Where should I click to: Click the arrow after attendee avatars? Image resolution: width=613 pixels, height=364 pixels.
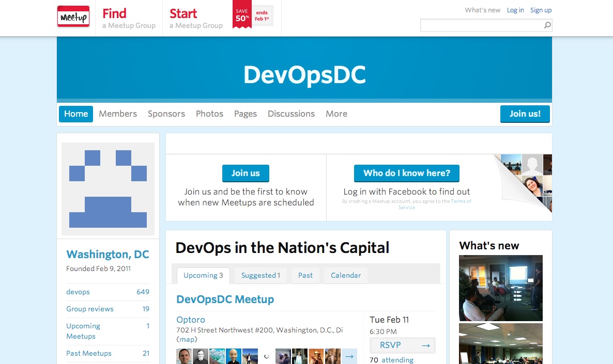pos(349,356)
